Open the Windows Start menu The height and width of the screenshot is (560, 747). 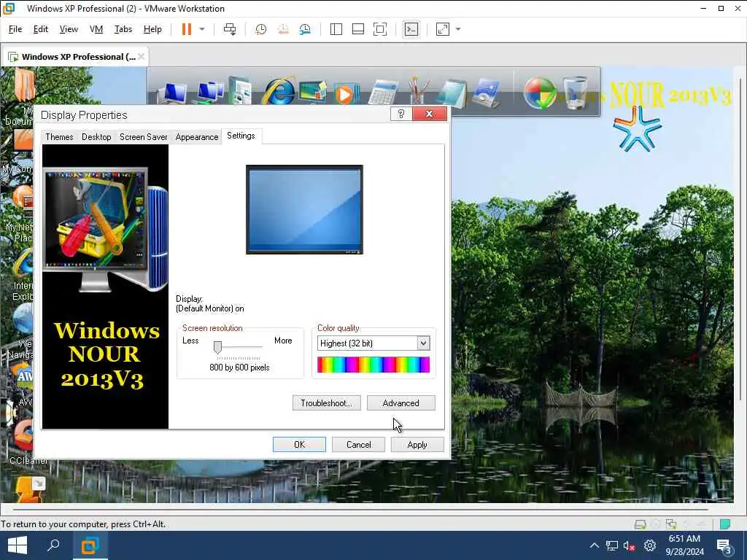pyautogui.click(x=18, y=545)
